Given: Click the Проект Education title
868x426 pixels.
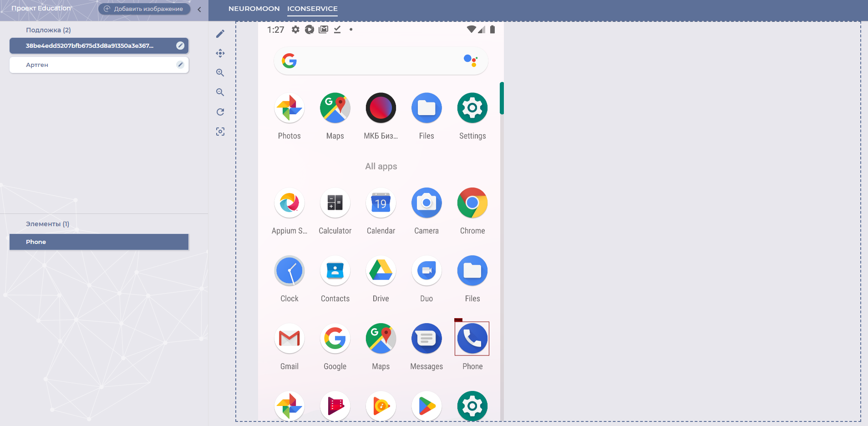Looking at the screenshot, I should tap(41, 8).
